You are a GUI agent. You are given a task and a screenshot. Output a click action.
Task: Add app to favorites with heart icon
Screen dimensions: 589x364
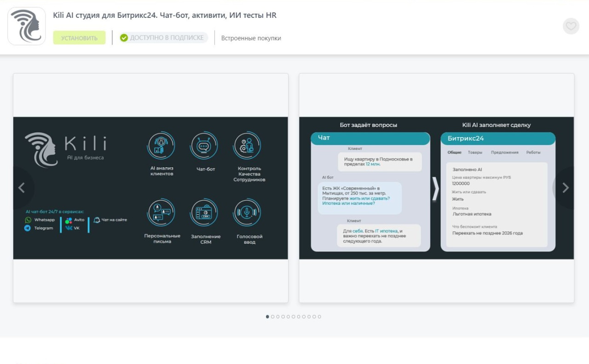(571, 26)
